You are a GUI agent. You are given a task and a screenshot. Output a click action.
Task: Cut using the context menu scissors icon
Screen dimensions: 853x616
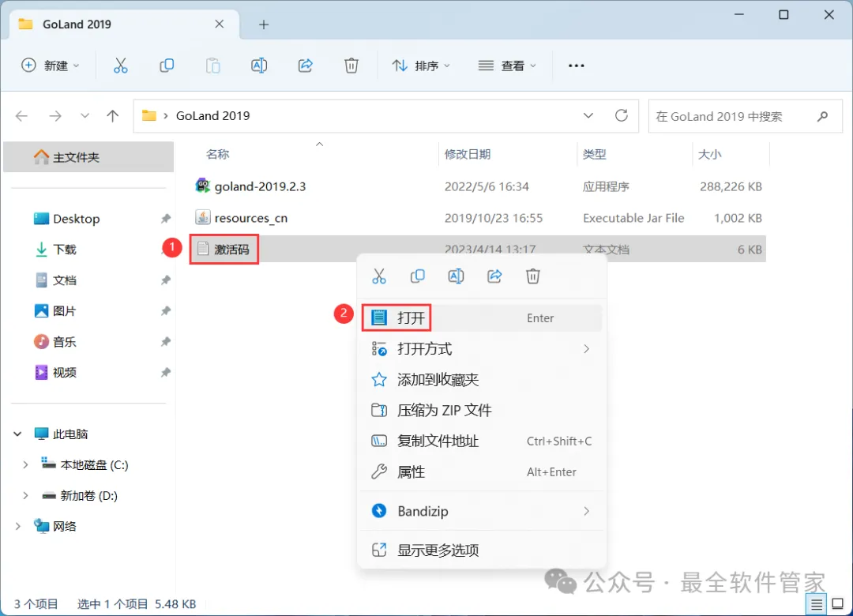[x=379, y=276]
